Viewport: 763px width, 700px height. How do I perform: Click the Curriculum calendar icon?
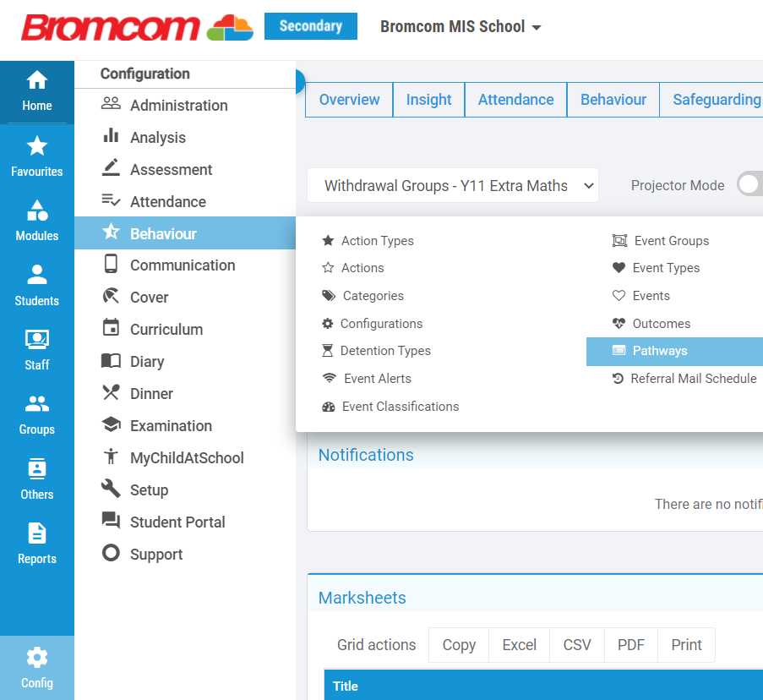click(111, 327)
